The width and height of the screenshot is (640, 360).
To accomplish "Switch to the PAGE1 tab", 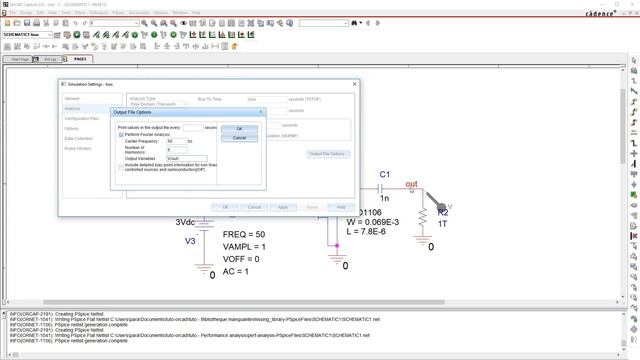I will pyautogui.click(x=78, y=59).
